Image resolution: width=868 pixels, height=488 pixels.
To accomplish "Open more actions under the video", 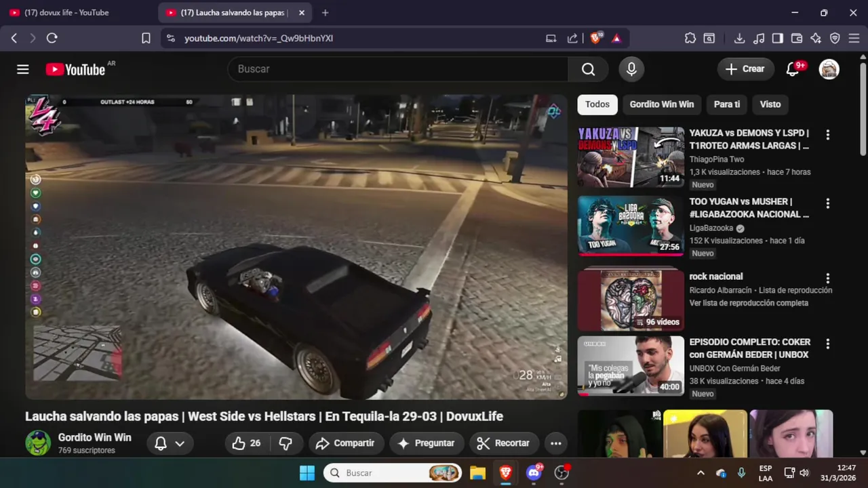I will click(555, 443).
